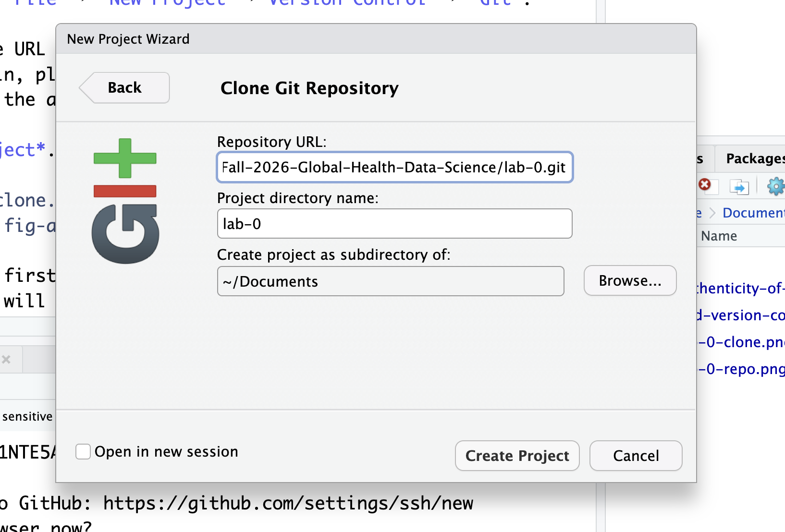Open the file containing d-version-co

pos(740,315)
